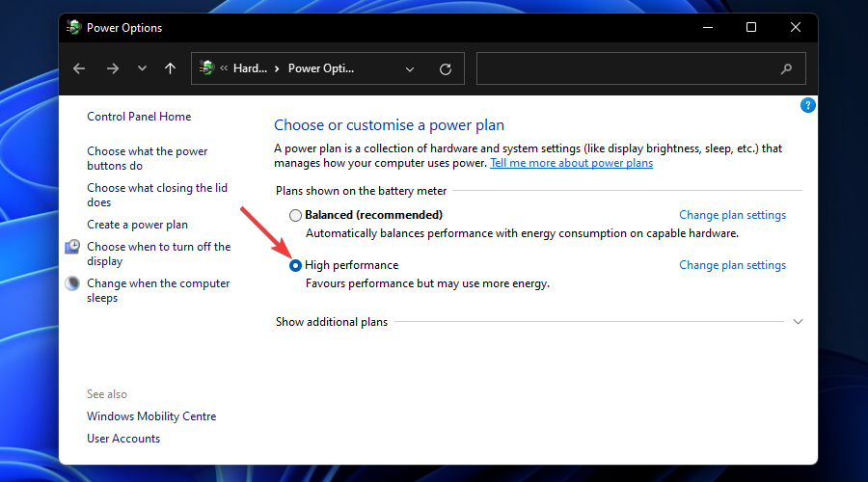Click the Power Options title bar icon
Viewport: 868px width, 482px height.
[x=73, y=27]
